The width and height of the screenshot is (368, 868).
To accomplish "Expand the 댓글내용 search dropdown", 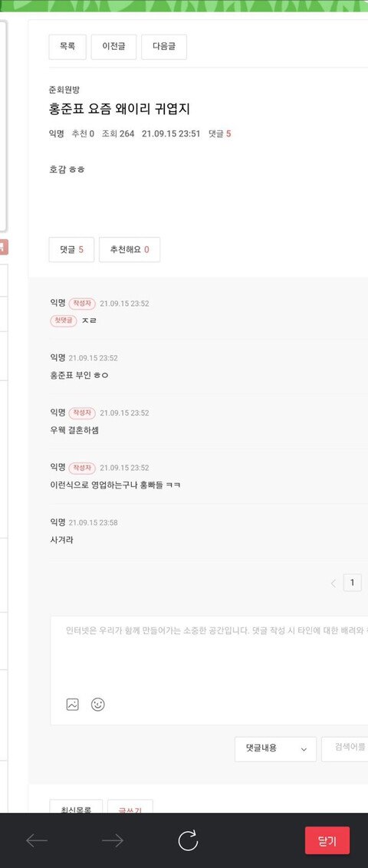I will (275, 749).
